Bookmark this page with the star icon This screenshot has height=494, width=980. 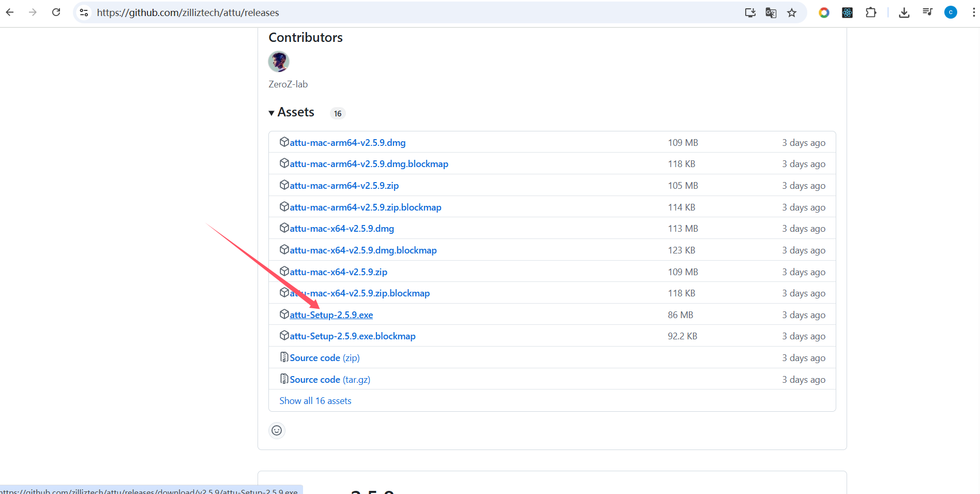coord(792,13)
